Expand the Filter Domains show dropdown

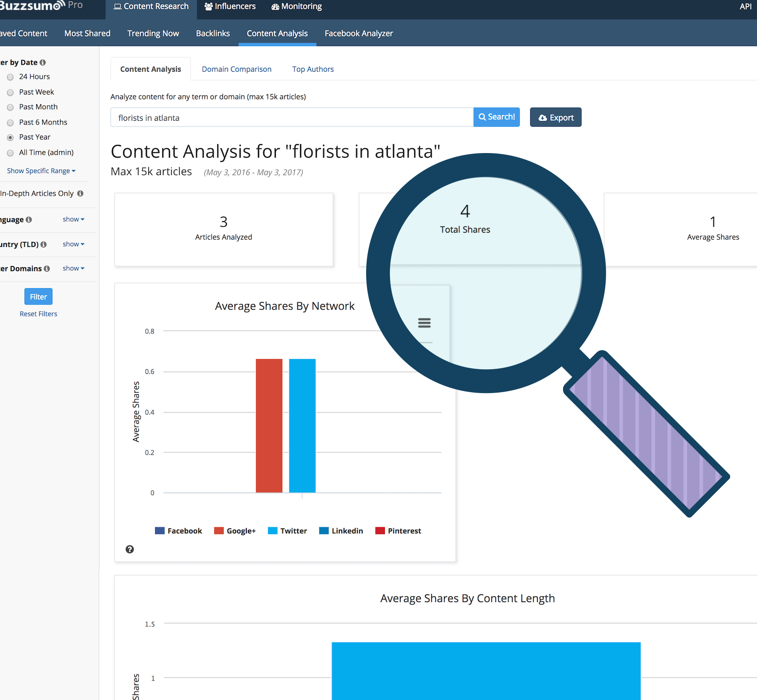pyautogui.click(x=73, y=268)
